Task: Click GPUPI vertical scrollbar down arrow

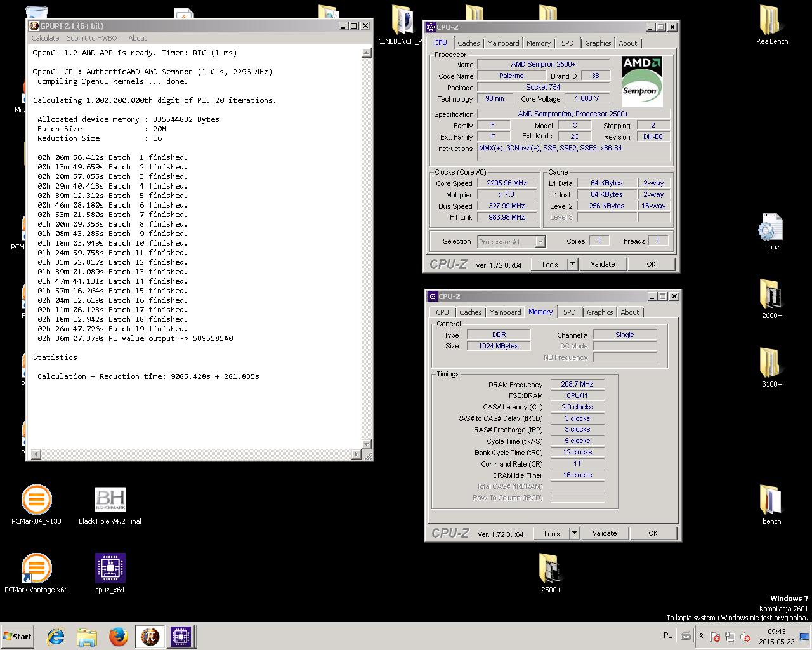Action: (x=366, y=444)
